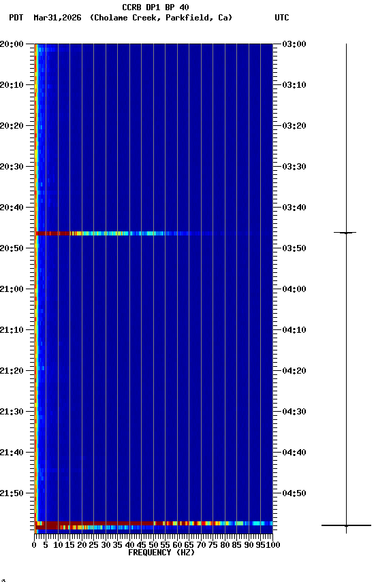Image resolution: width=376 pixels, height=588 pixels.
Task: Click the 03:20 UTC time label
Action: (x=294, y=126)
